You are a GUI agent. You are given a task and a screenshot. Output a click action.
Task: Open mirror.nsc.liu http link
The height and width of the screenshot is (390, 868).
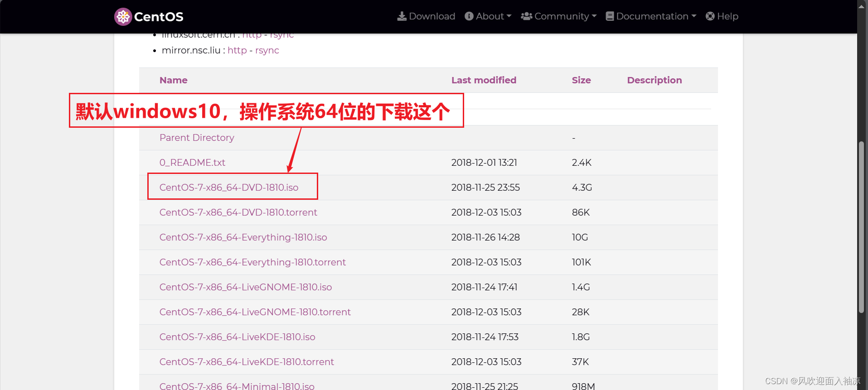click(x=237, y=50)
